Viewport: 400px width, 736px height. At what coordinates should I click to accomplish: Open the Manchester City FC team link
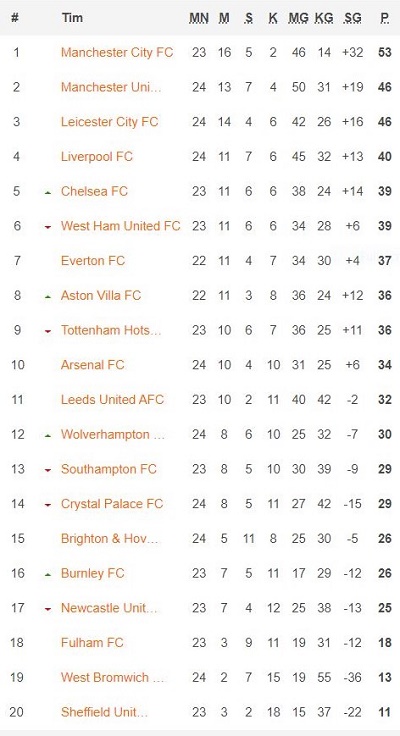[117, 52]
